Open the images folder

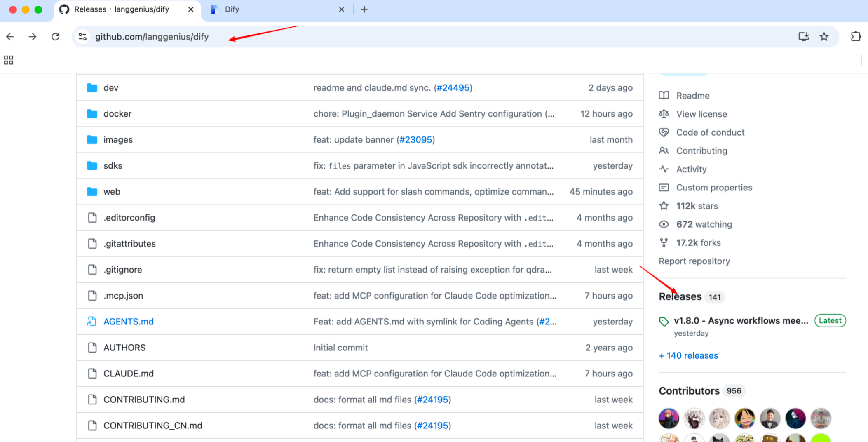(118, 140)
